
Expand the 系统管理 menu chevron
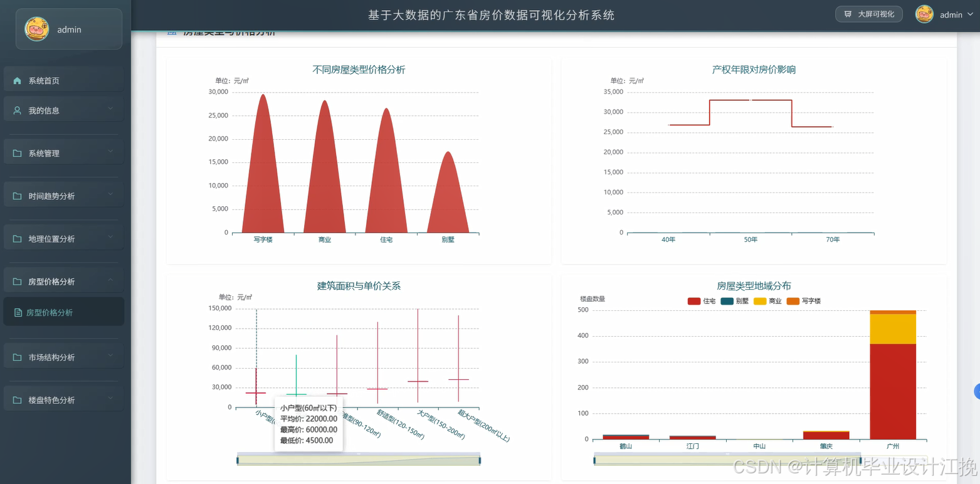[x=110, y=151]
